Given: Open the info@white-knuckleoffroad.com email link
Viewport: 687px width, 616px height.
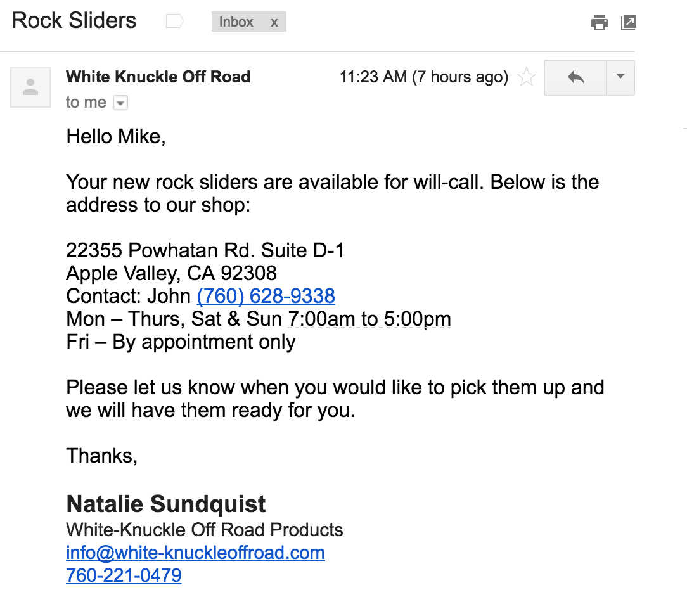Looking at the screenshot, I should click(195, 553).
